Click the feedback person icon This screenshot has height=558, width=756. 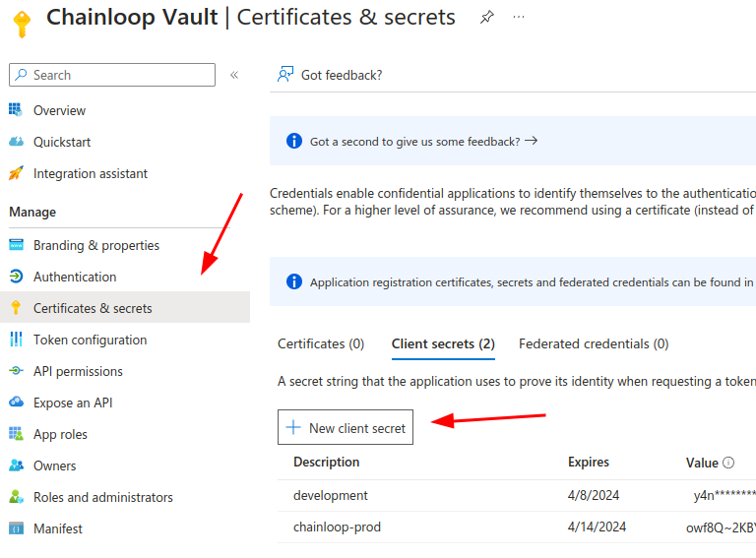coord(284,74)
